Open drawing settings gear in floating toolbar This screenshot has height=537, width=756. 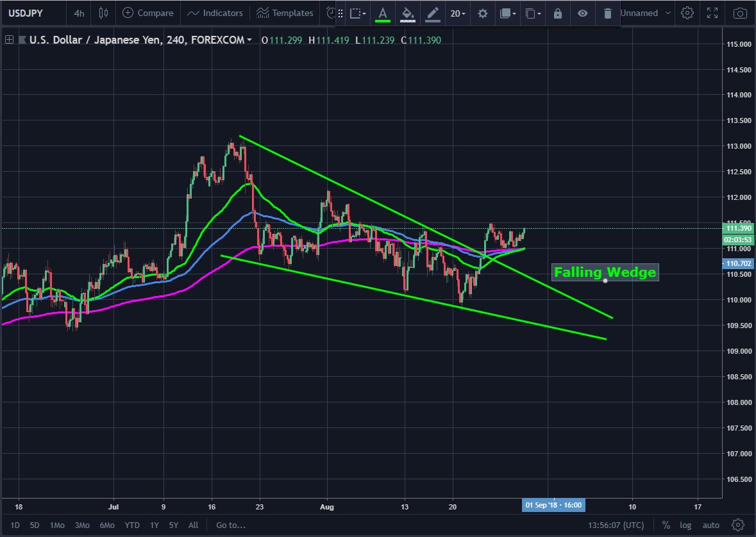tap(483, 13)
